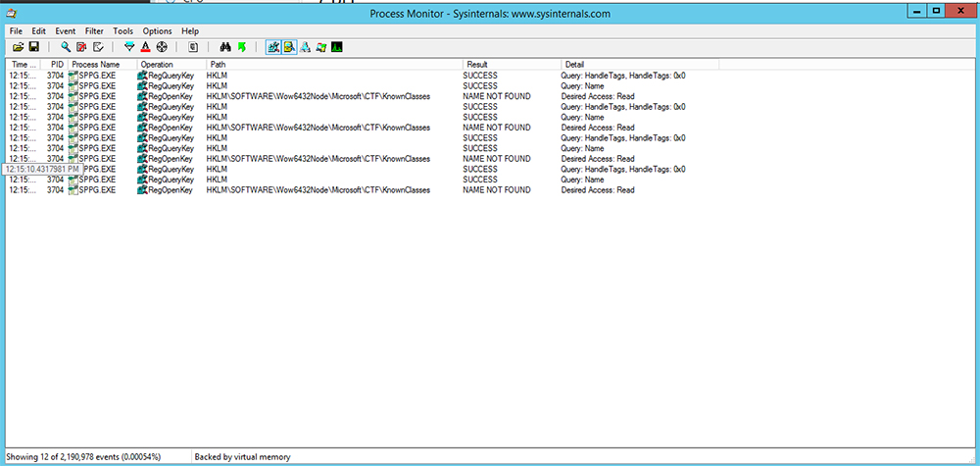Open the File menu
The image size is (980, 466).
coord(17,31)
